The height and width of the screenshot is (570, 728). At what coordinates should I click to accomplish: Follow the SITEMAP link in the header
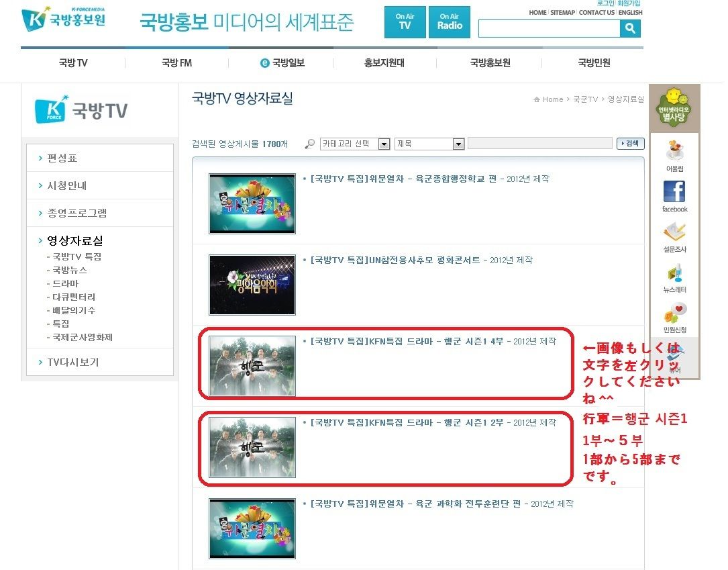tap(563, 13)
